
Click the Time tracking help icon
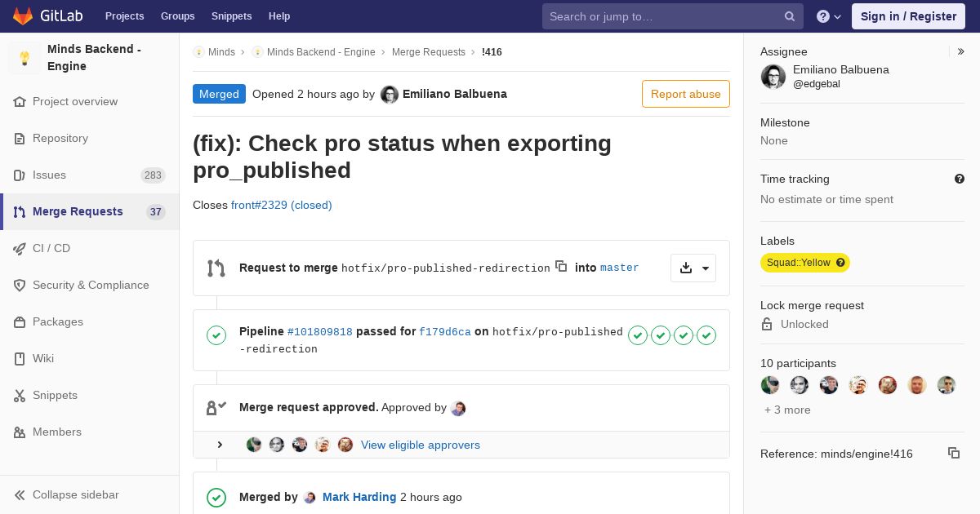click(x=960, y=179)
